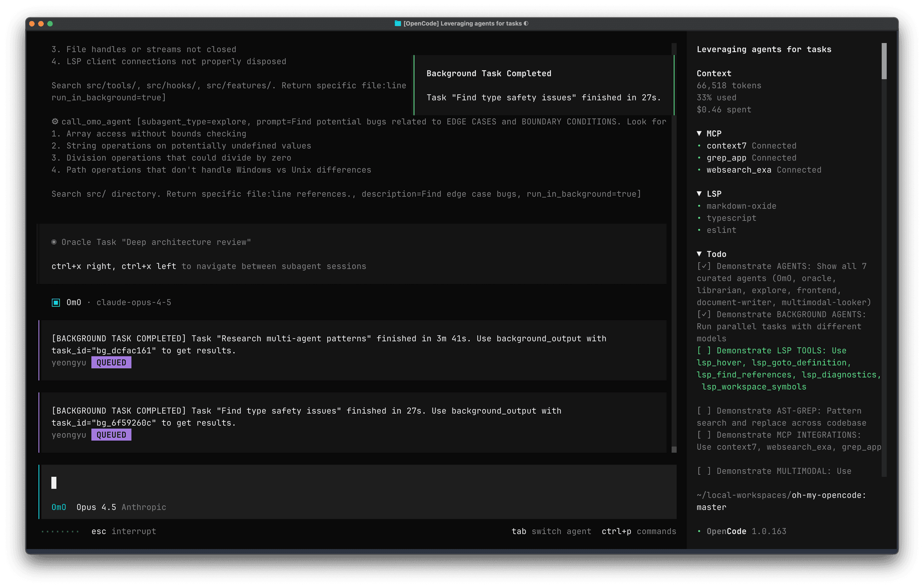Click the green dot beside OpenCode 1.0.163
The width and height of the screenshot is (924, 588).
[699, 531]
